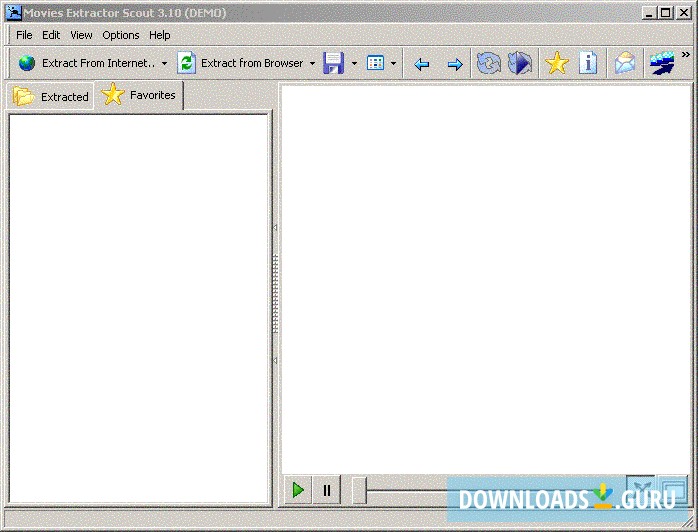The width and height of the screenshot is (698, 532).
Task: Collapse left panel with lower splitter arrow
Action: tap(275, 360)
